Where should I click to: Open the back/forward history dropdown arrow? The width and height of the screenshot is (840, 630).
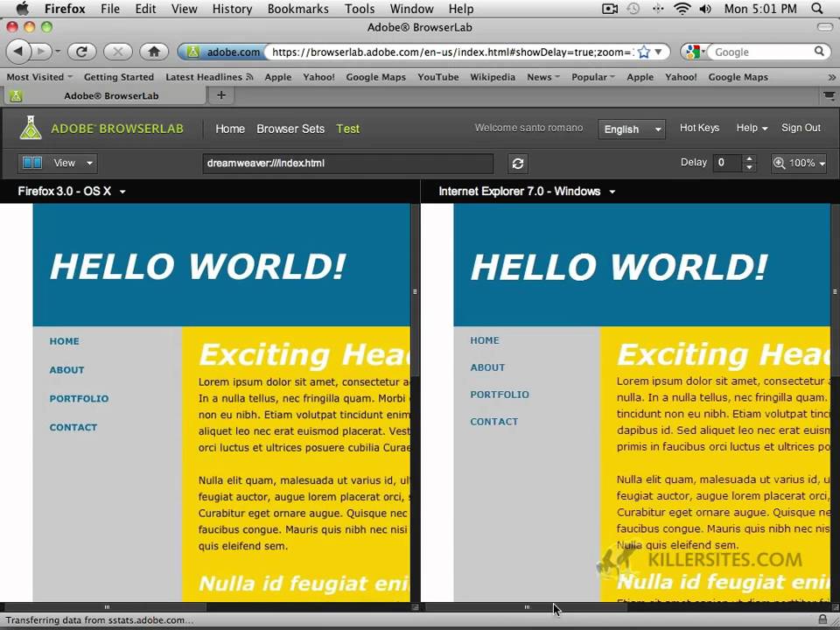point(58,52)
